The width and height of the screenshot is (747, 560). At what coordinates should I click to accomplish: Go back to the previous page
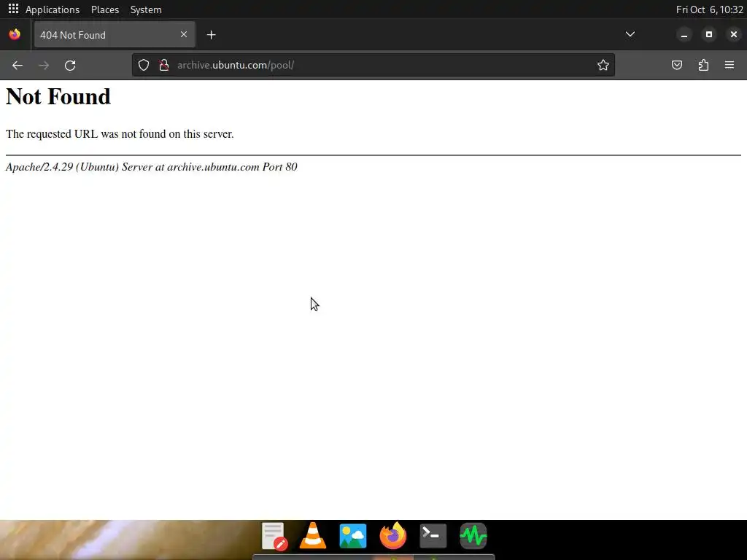pos(18,65)
